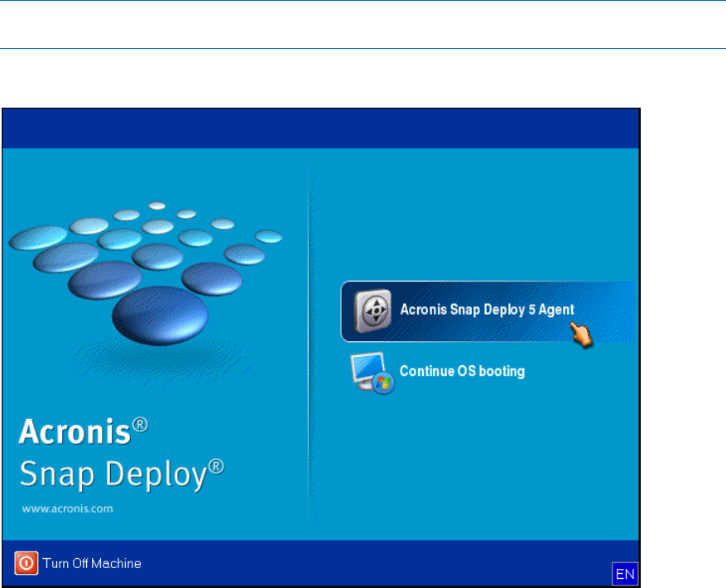Select the Acronis Snap Deploy 5 Agent label

487,310
